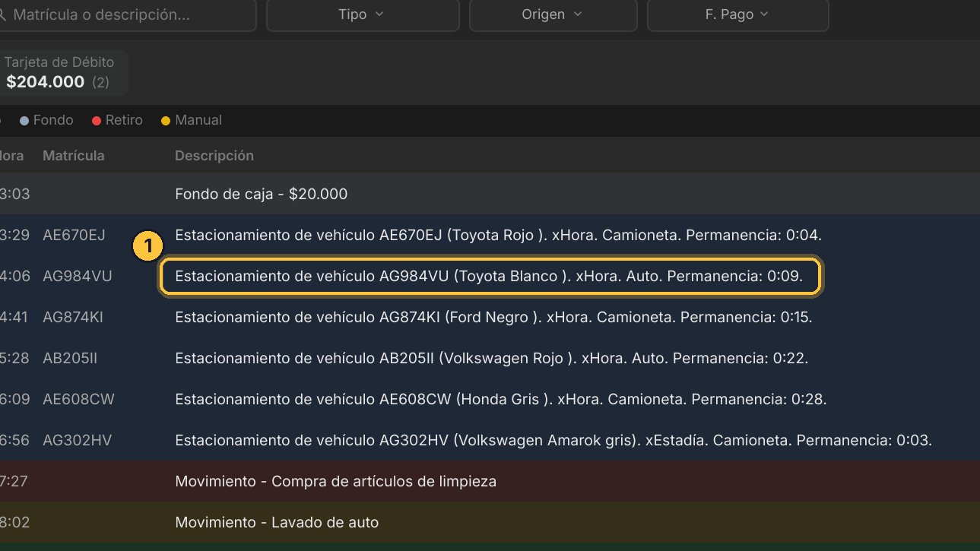Image resolution: width=980 pixels, height=551 pixels.
Task: Click the AB205II plate cell
Action: (70, 358)
